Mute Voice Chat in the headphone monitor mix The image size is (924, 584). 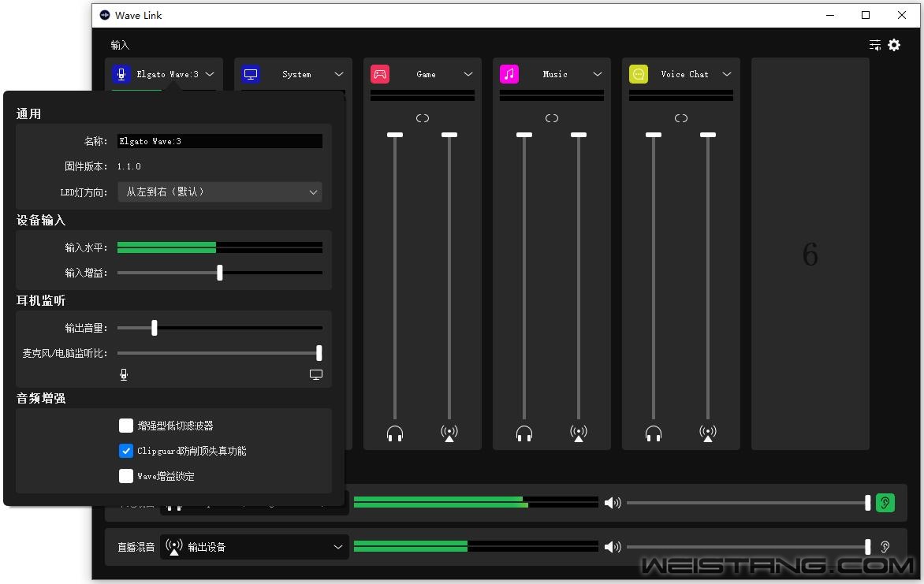click(x=654, y=433)
